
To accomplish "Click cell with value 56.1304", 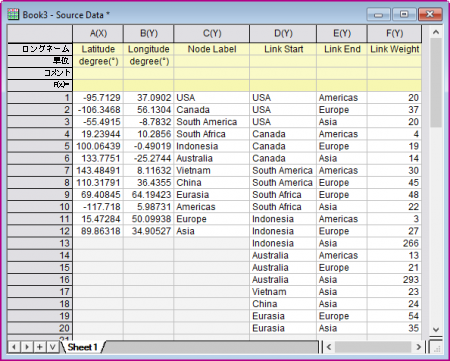I will pos(149,110).
